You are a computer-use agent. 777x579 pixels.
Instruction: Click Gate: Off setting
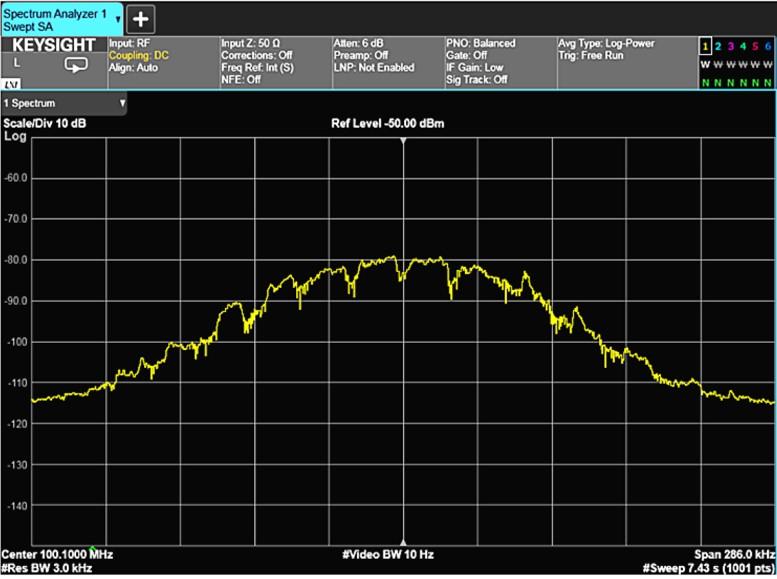coord(466,55)
